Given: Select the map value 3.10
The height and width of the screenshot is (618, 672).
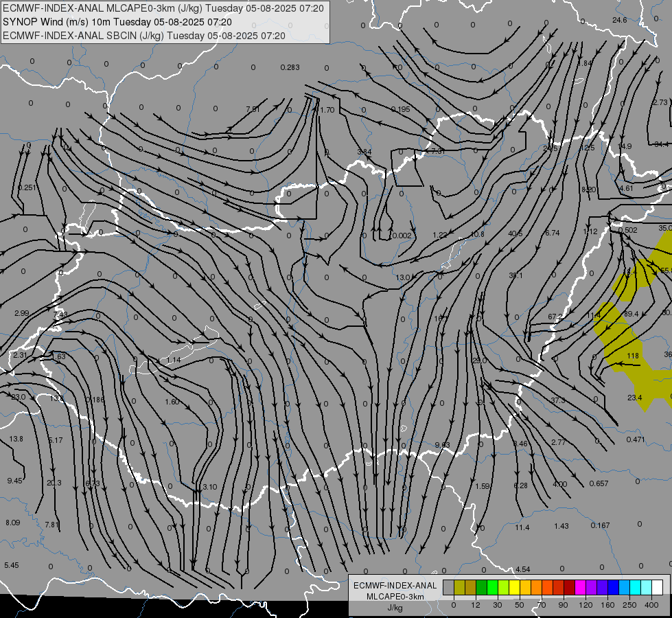Looking at the screenshot, I should tap(210, 487).
